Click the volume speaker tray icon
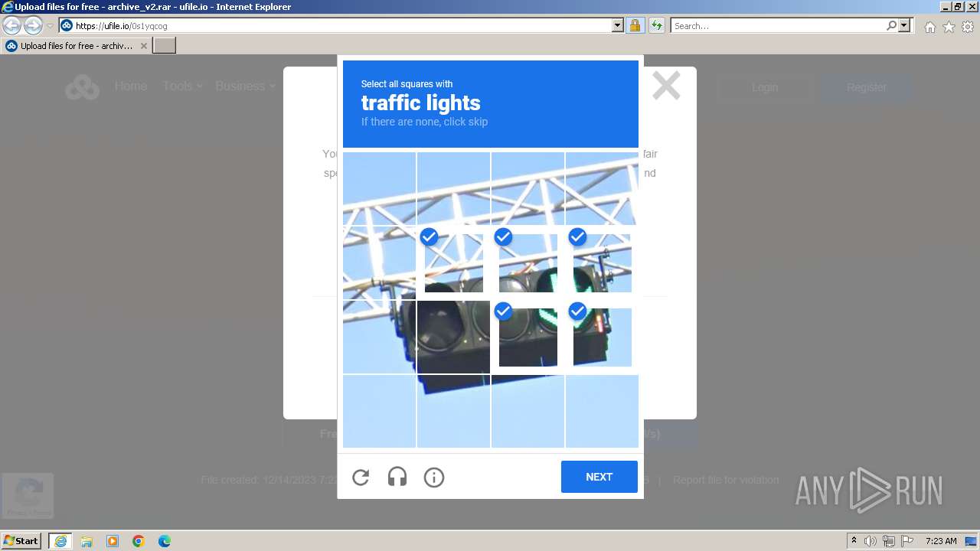Image resolution: width=980 pixels, height=551 pixels. 871,541
